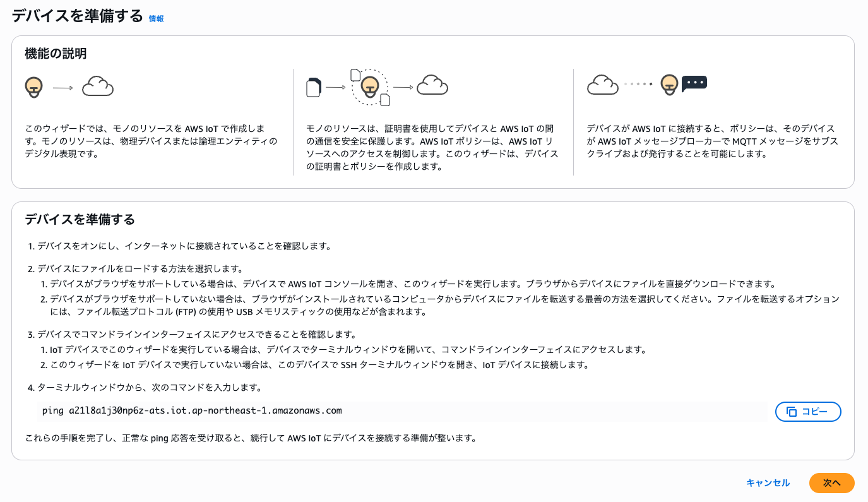Click the light bulb icon in first diagram

click(34, 87)
